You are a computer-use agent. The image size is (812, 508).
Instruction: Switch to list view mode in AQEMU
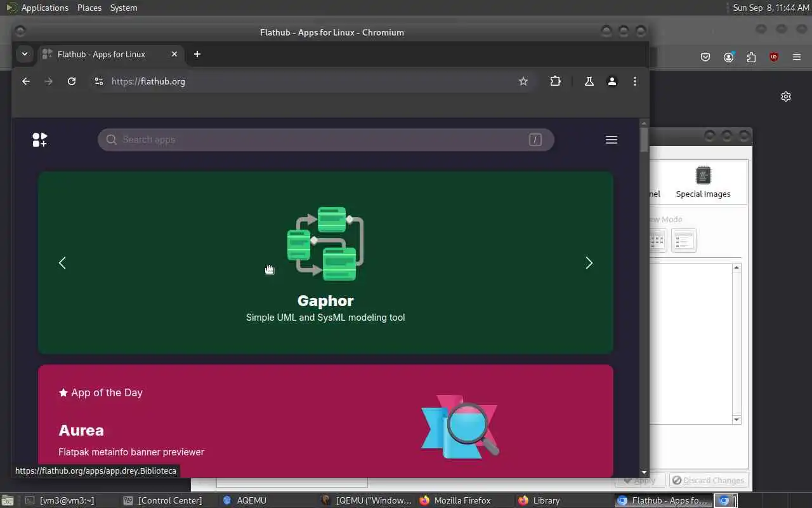tap(683, 241)
